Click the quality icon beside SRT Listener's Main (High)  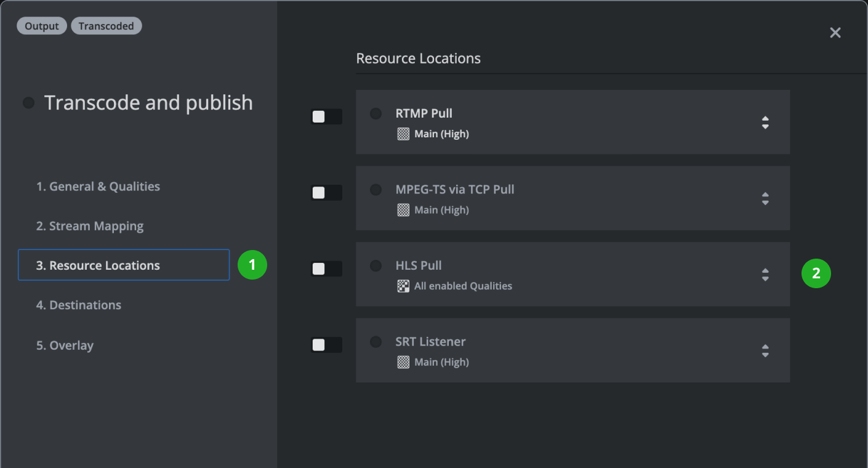403,362
